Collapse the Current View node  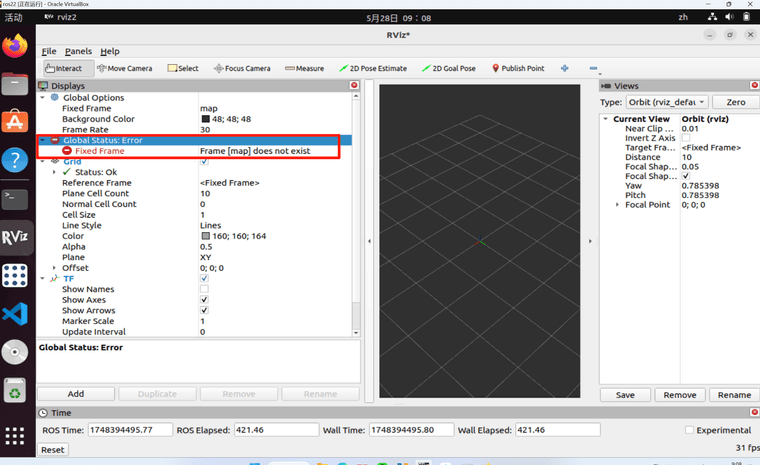point(605,119)
